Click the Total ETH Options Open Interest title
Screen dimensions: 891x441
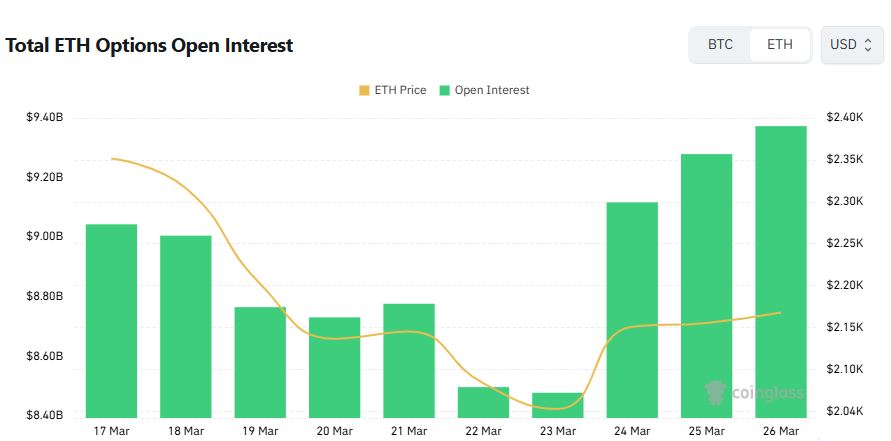pos(150,45)
